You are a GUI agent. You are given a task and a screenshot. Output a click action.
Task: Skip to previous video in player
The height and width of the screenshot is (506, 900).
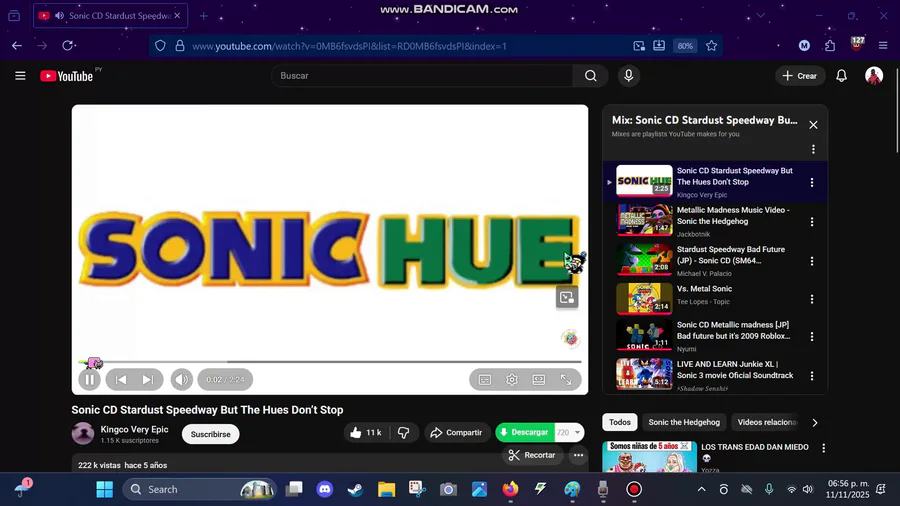[121, 380]
